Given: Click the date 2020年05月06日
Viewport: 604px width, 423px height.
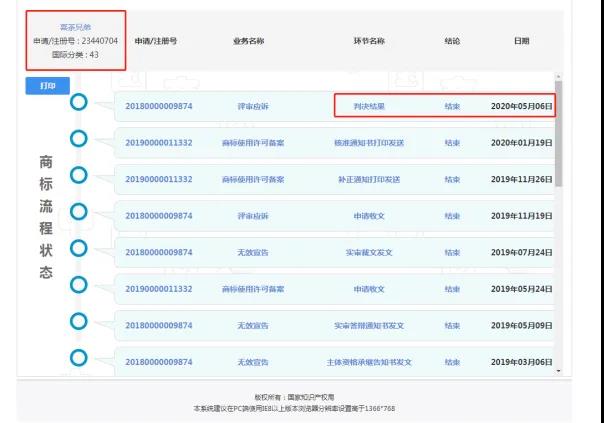Looking at the screenshot, I should click(522, 106).
